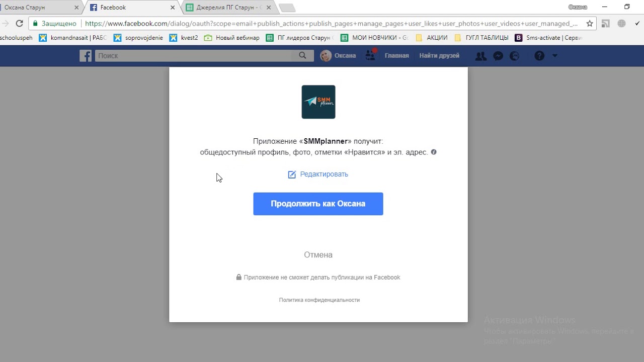The image size is (644, 362).
Task: Open ПГ лидеров Старун bookmark
Action: coord(300,38)
